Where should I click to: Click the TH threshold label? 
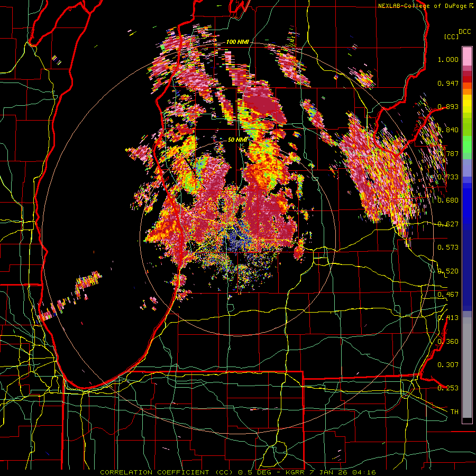454,412
